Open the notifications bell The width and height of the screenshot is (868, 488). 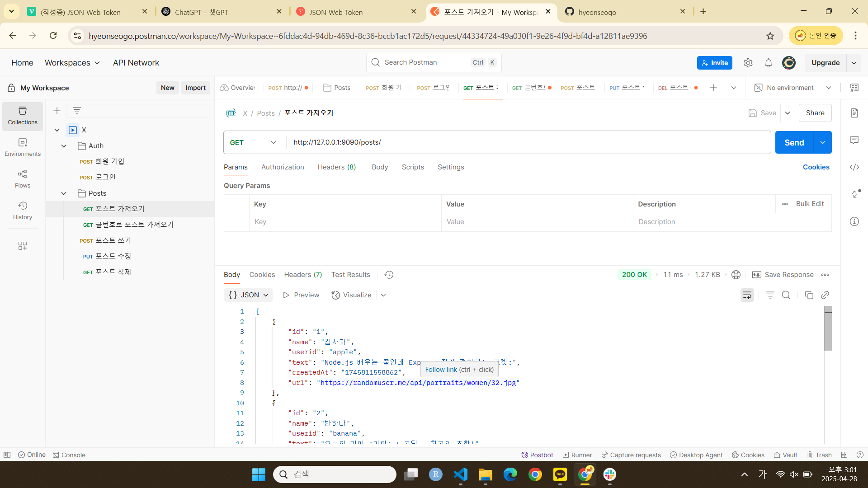[768, 63]
